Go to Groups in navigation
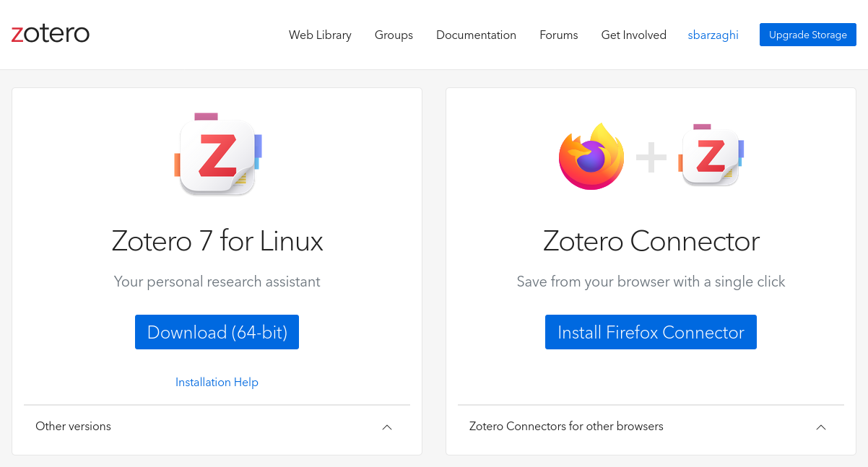 tap(394, 35)
